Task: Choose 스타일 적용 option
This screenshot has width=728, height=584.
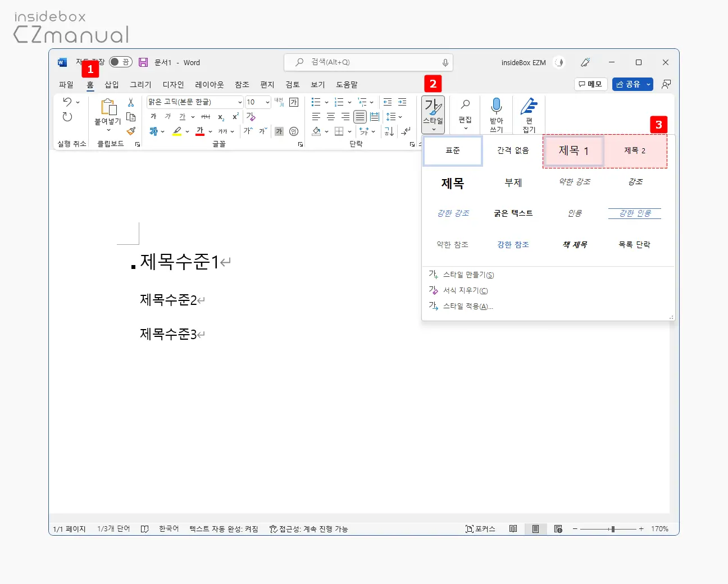Action: 461,306
